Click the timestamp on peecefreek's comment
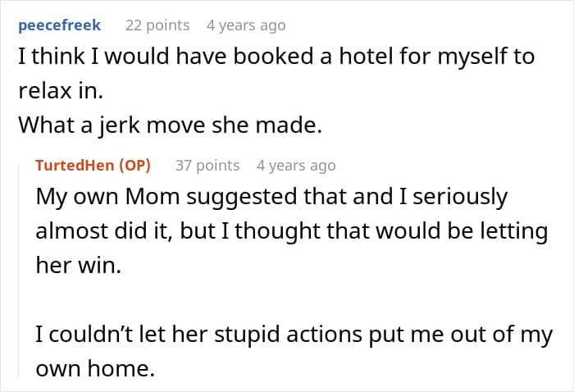The image size is (574, 392). point(246,25)
